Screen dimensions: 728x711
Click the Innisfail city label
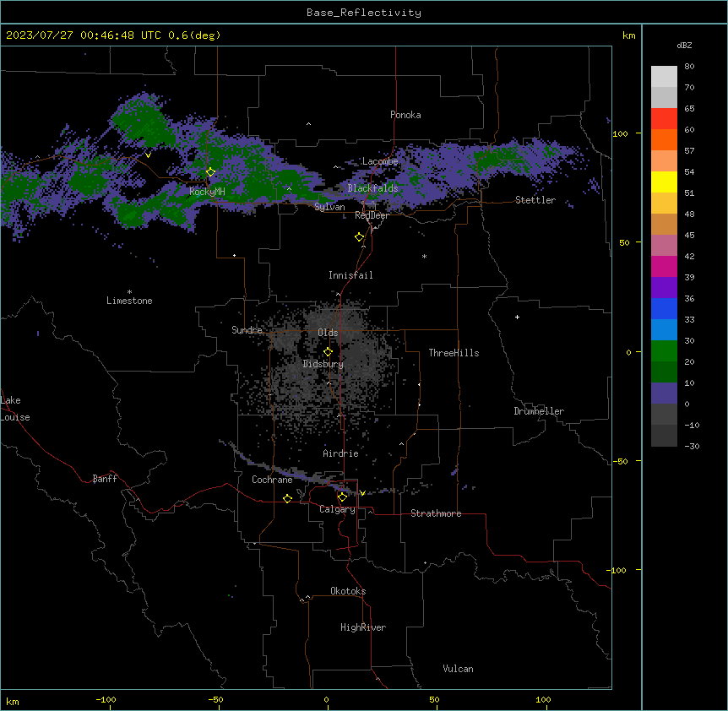coord(350,275)
